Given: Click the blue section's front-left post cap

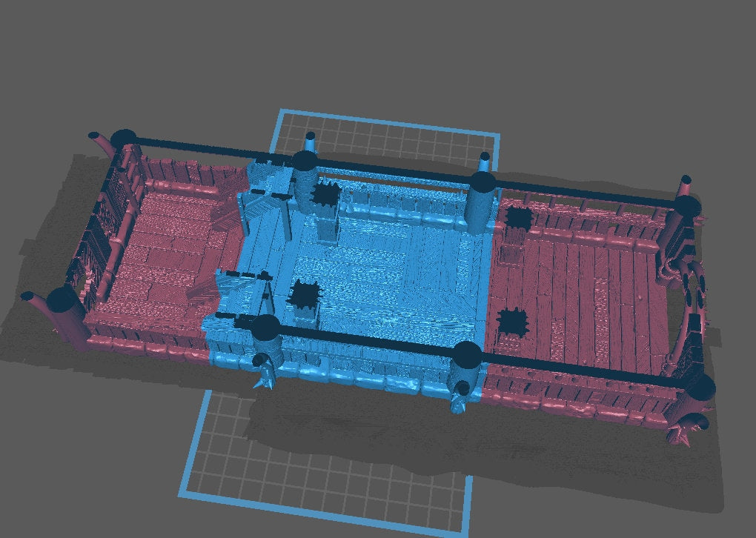Looking at the screenshot, I should tap(266, 326).
